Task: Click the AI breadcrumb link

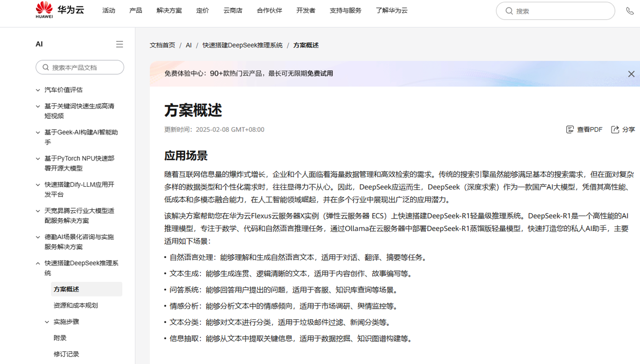Action: (189, 45)
